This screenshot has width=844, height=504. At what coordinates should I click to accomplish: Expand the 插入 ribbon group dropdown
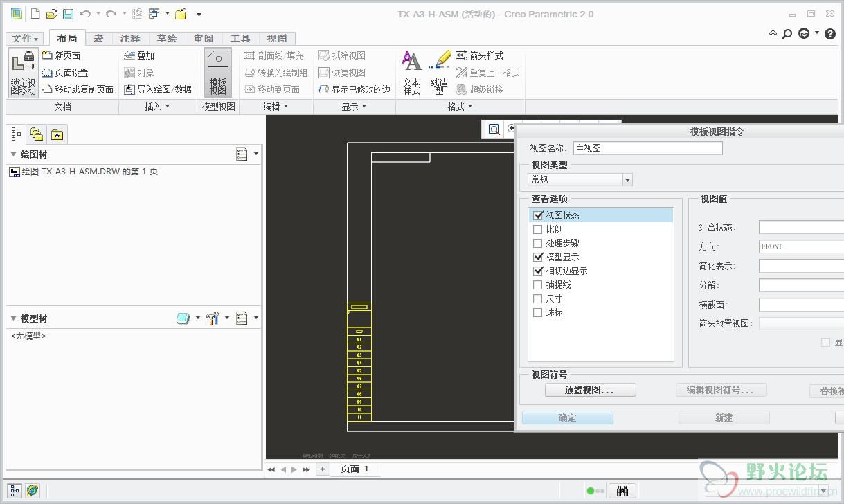[x=157, y=107]
